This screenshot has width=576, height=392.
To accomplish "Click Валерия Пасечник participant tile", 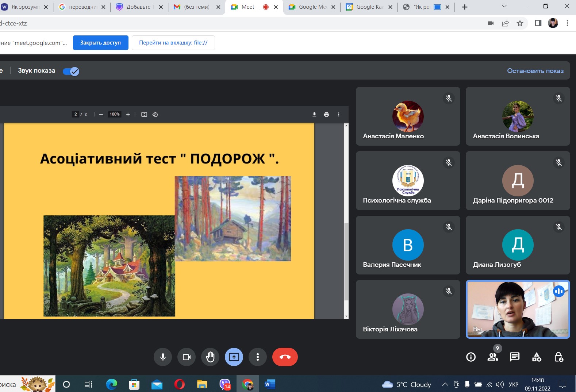I will coord(408,245).
